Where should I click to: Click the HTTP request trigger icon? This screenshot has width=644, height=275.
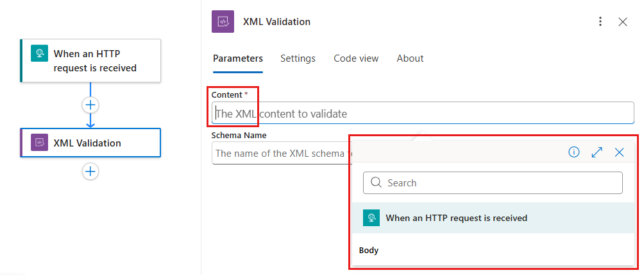pyautogui.click(x=40, y=53)
